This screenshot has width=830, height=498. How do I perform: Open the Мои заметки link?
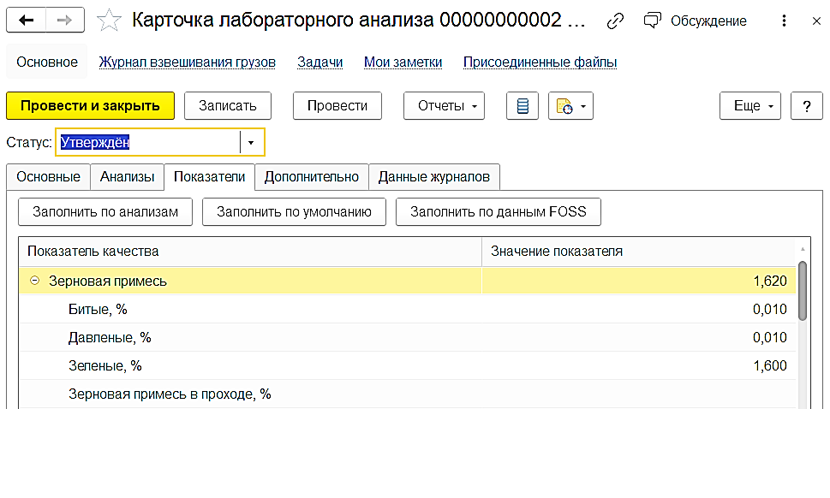click(x=403, y=62)
